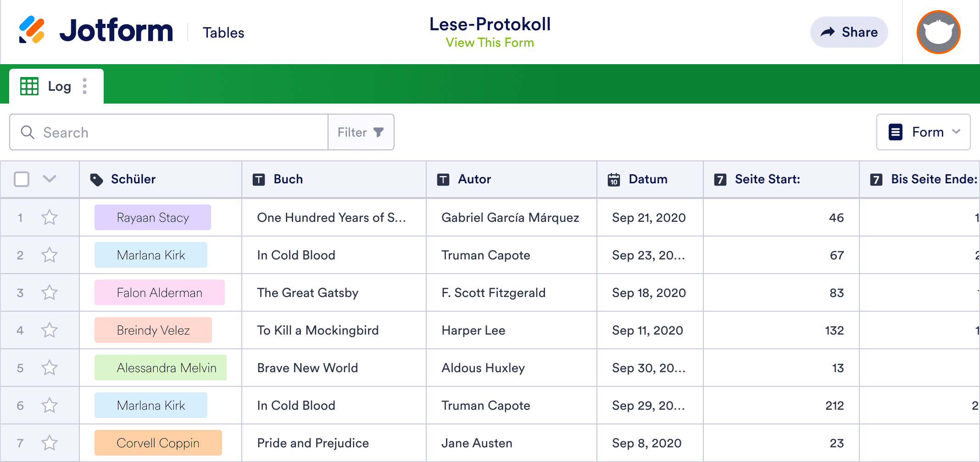
Task: Click the calendar icon in the Datum column
Action: [615, 179]
